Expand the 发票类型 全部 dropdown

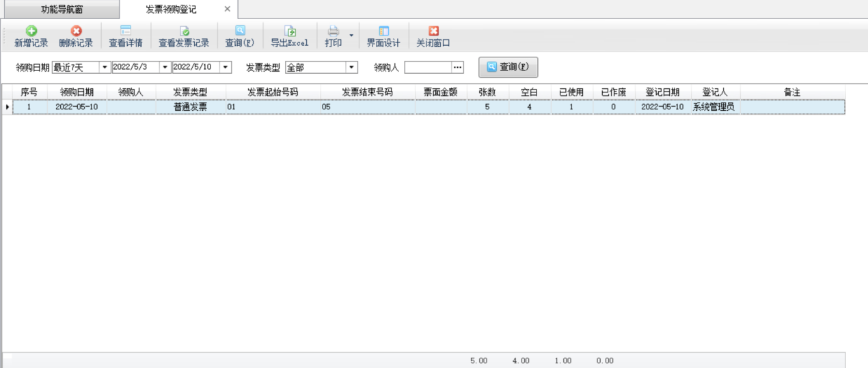point(351,68)
